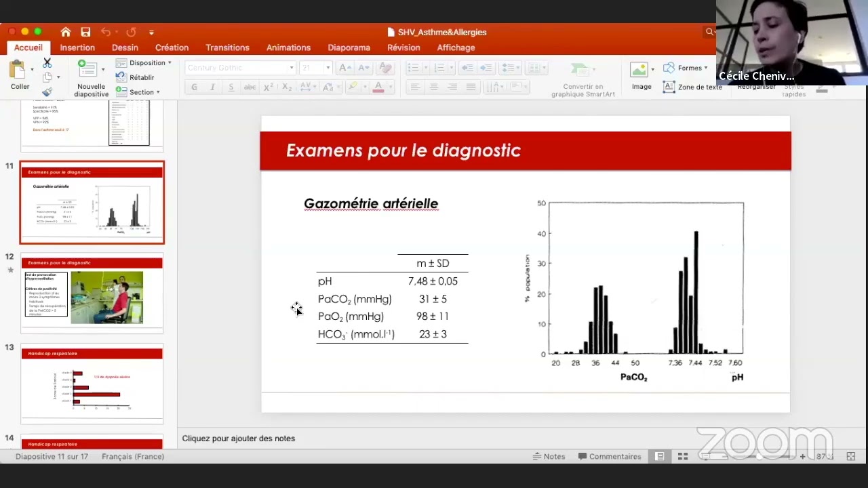
Task: Open the font size 21 dropdown
Action: tap(328, 68)
